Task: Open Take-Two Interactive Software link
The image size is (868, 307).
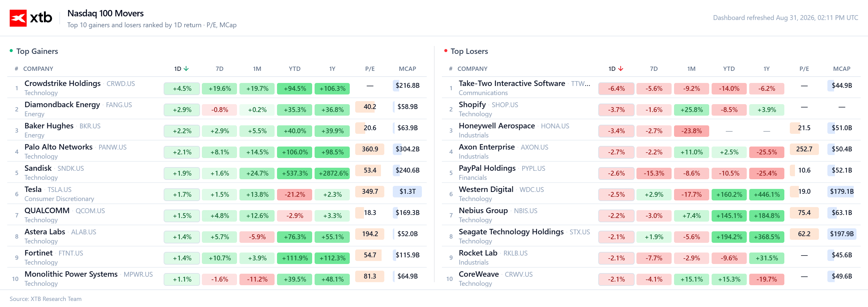Action: pos(512,83)
